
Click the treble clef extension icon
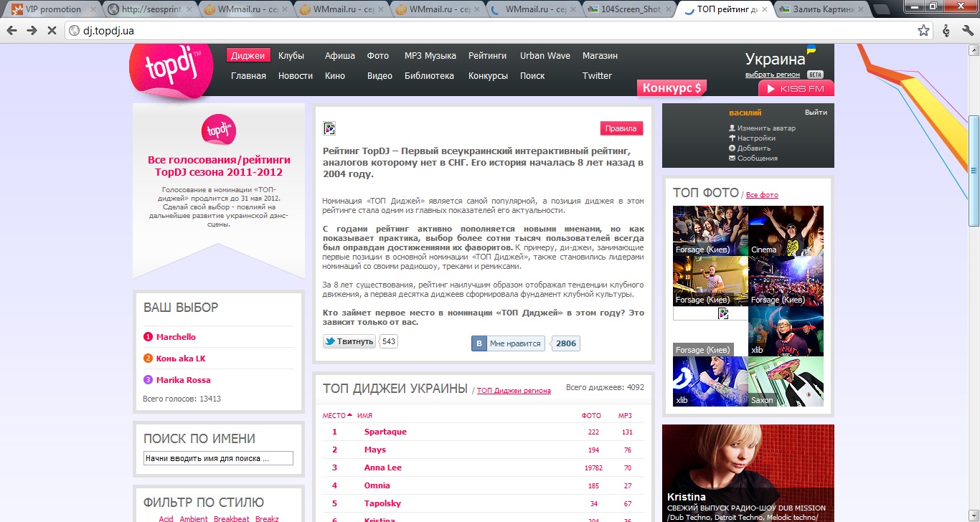click(x=946, y=31)
